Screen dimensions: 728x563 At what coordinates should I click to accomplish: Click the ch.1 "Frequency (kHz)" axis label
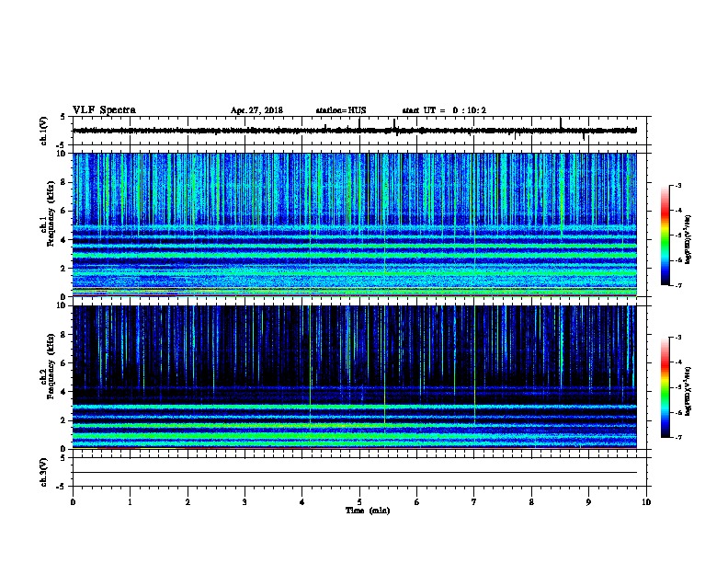tap(51, 214)
